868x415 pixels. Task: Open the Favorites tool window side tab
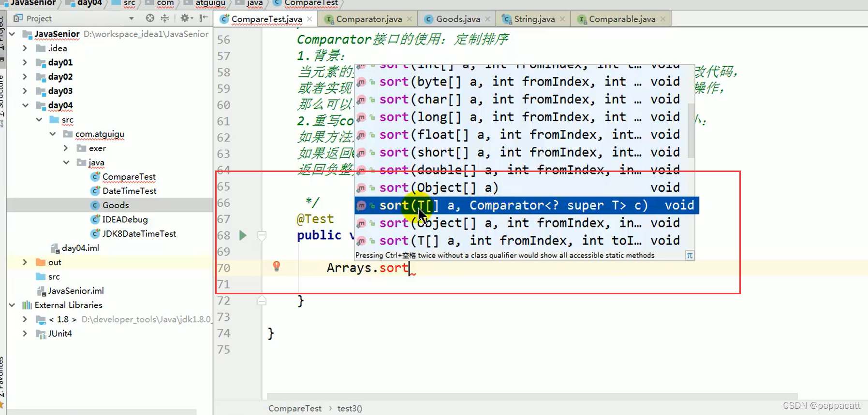2,378
